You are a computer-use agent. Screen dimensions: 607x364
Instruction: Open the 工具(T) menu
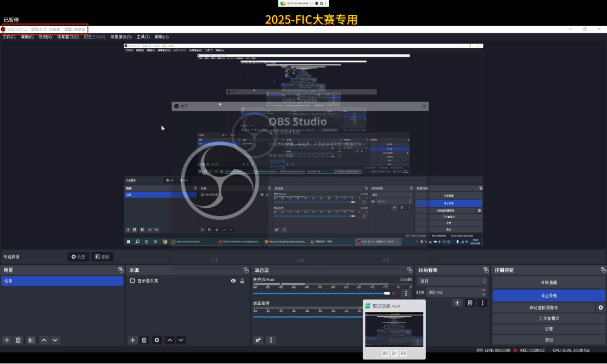143,37
